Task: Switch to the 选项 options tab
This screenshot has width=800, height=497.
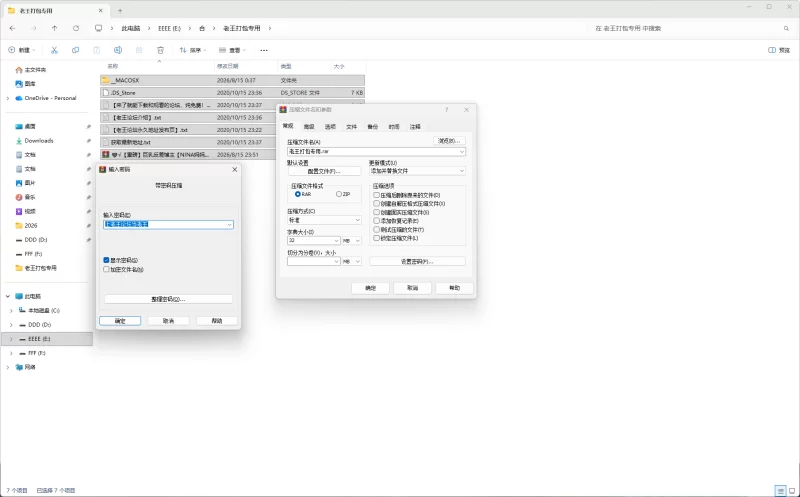Action: point(330,127)
